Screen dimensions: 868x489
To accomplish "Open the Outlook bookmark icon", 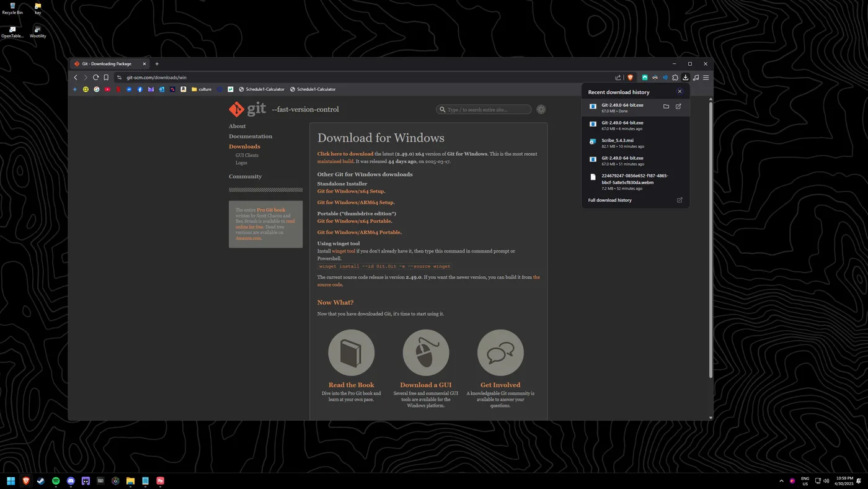I will [x=162, y=89].
